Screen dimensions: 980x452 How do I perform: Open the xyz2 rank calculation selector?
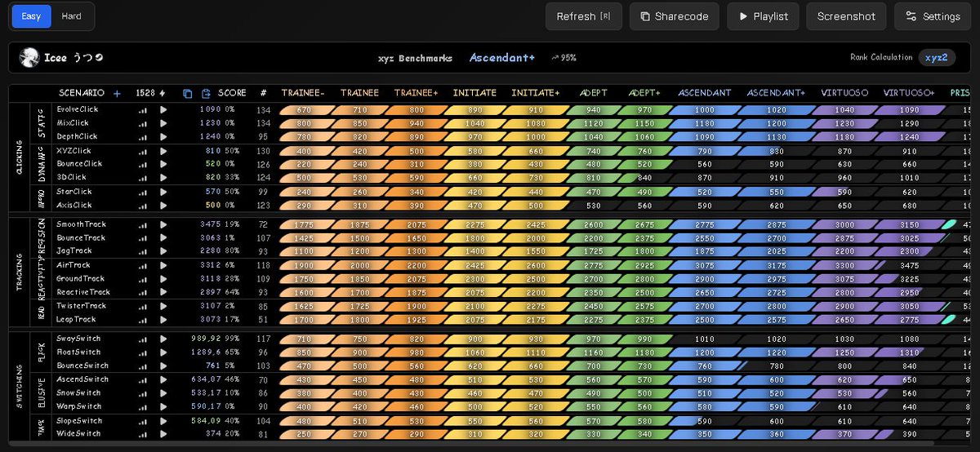click(937, 57)
